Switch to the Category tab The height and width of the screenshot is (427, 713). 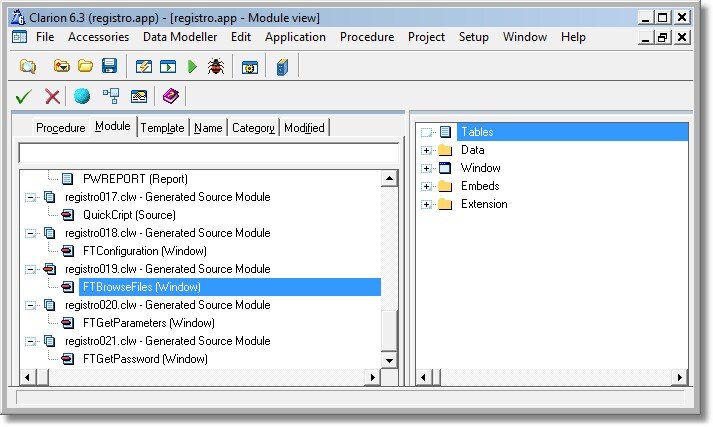253,128
